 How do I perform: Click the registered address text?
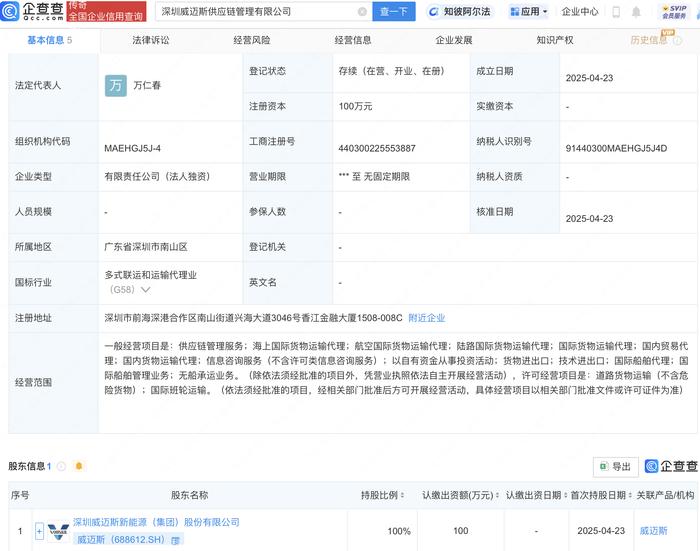[253, 318]
